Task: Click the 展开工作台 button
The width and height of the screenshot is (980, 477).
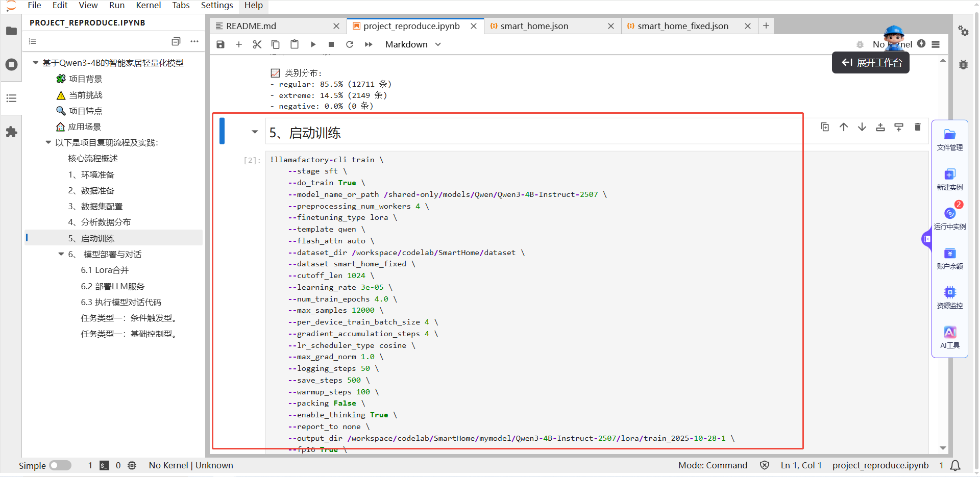Action: (871, 63)
